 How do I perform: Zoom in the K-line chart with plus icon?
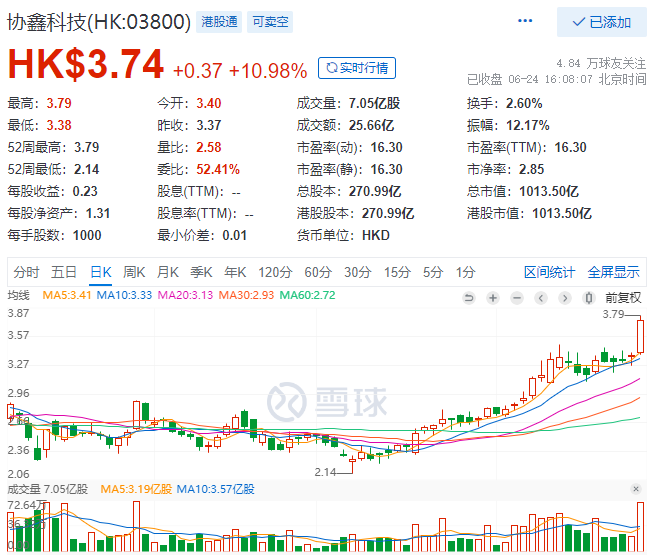coord(492,297)
